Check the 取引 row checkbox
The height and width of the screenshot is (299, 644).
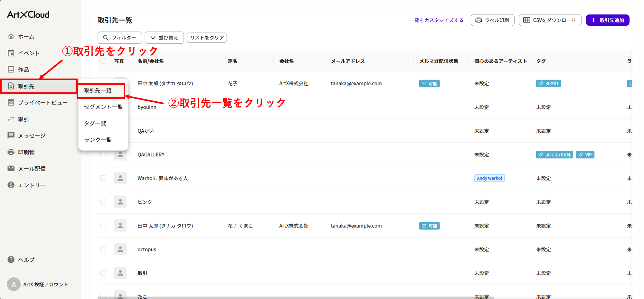103,273
